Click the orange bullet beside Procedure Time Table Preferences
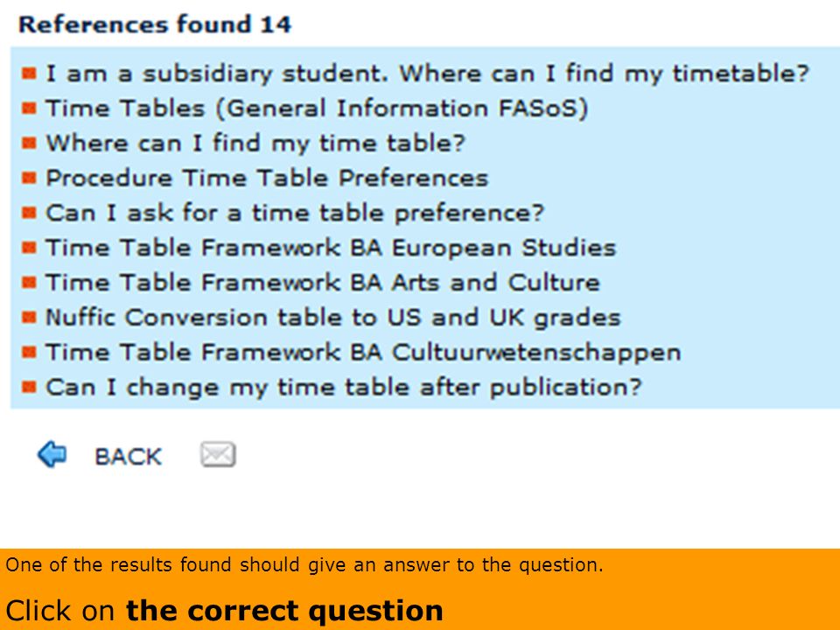 click(x=29, y=178)
